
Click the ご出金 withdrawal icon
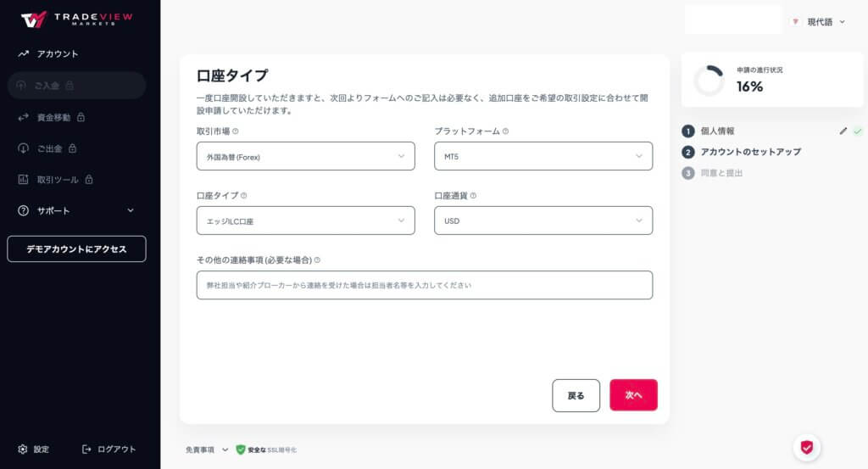(x=23, y=148)
